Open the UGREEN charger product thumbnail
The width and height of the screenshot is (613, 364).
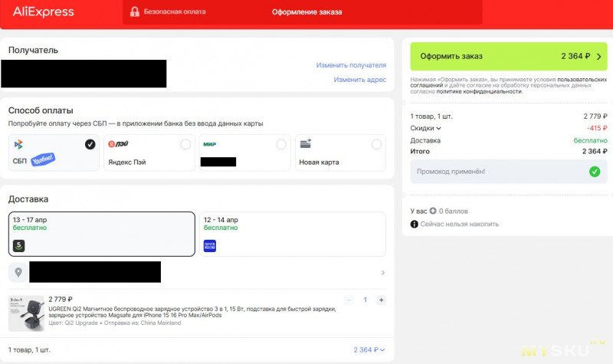point(26,313)
